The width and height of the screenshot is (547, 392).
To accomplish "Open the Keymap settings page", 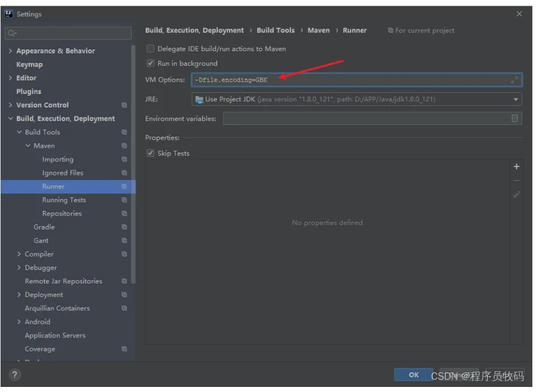I will coord(29,65).
